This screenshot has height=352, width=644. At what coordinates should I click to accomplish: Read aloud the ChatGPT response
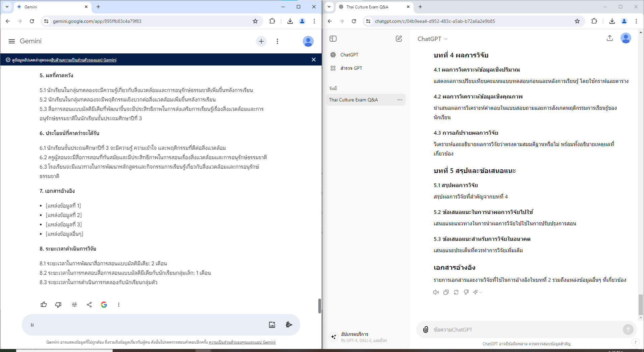click(436, 292)
